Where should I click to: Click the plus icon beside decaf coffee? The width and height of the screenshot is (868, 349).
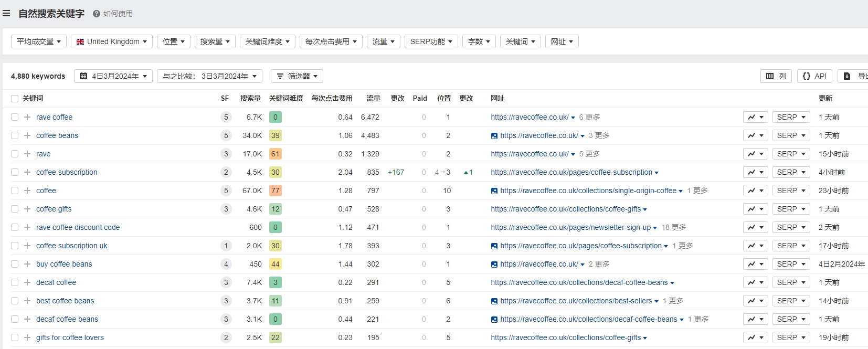tap(27, 282)
